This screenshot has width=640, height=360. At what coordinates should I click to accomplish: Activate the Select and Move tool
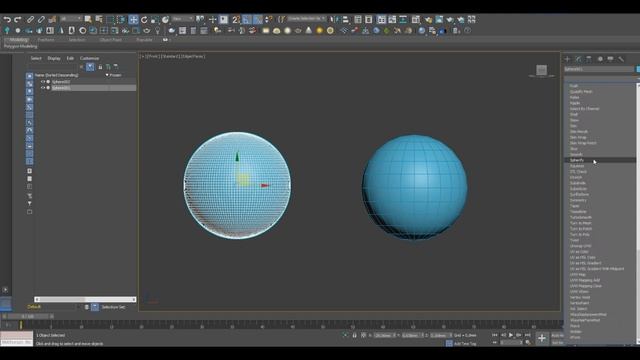(133, 19)
